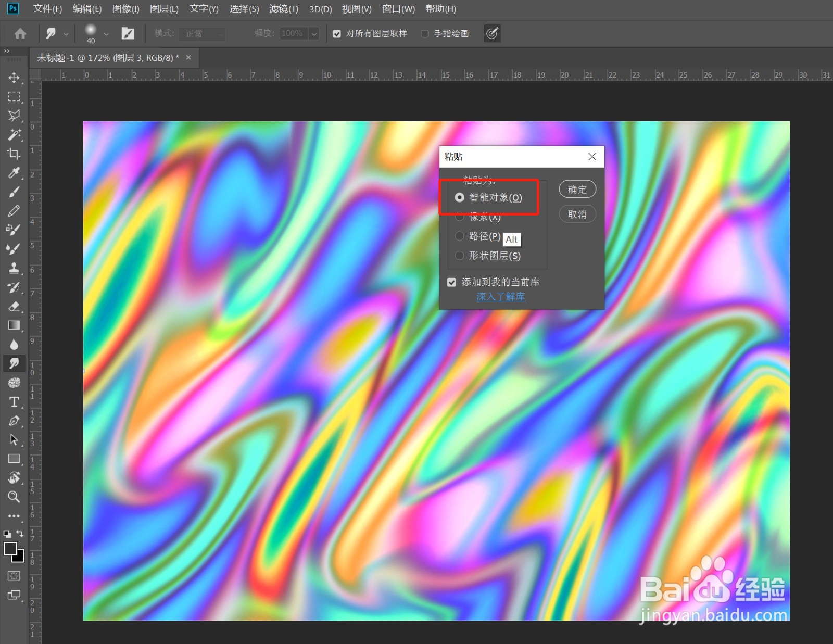Open the Layer menu
This screenshot has width=833, height=644.
164,9
